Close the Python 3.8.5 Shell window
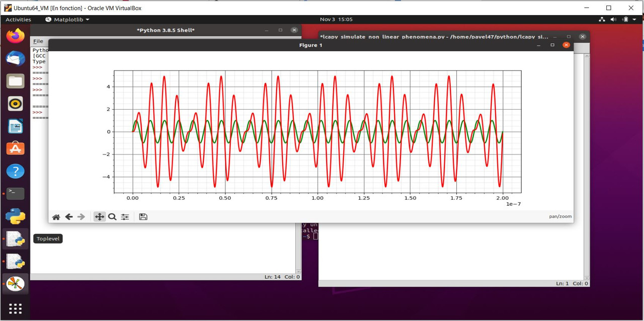The height and width of the screenshot is (321, 644). click(294, 30)
